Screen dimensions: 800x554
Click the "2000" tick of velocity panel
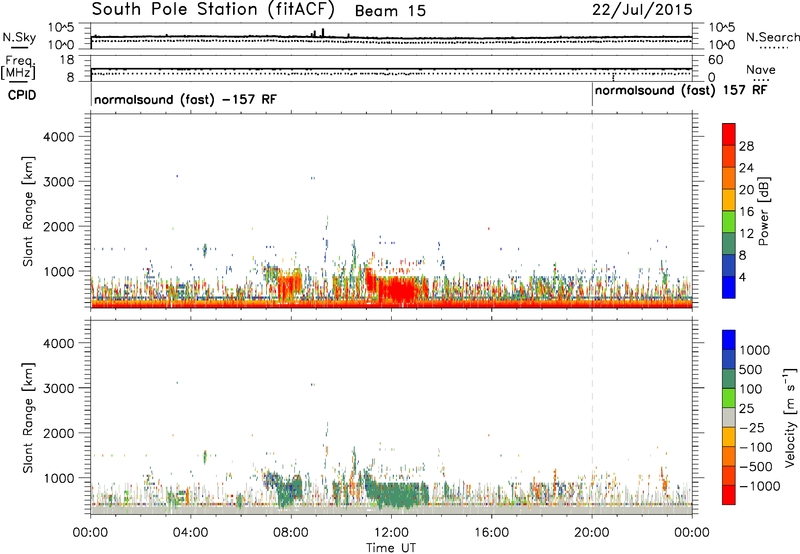pos(58,433)
